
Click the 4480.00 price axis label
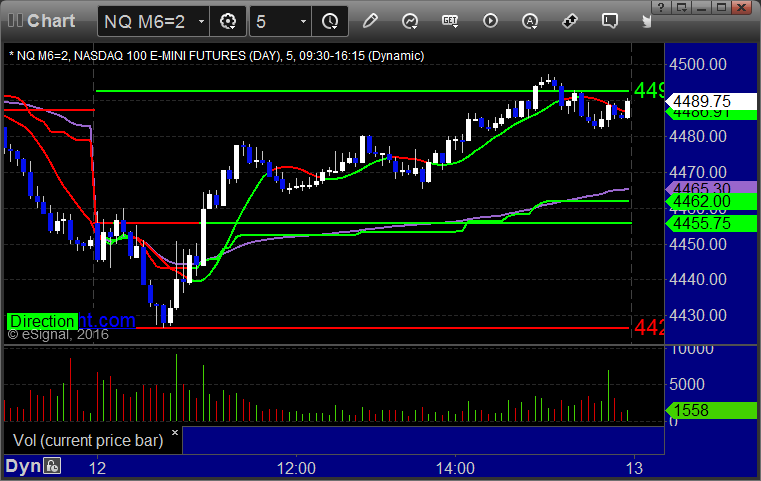698,136
